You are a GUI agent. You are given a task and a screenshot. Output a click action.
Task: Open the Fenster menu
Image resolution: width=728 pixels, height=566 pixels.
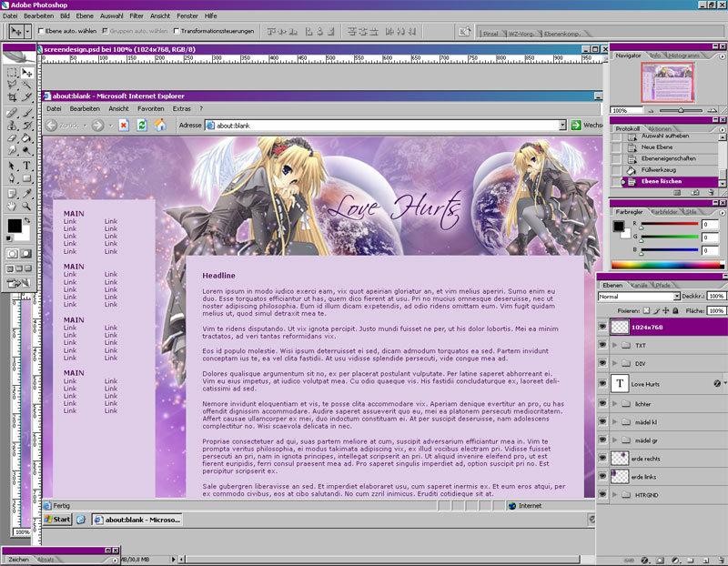pyautogui.click(x=187, y=15)
